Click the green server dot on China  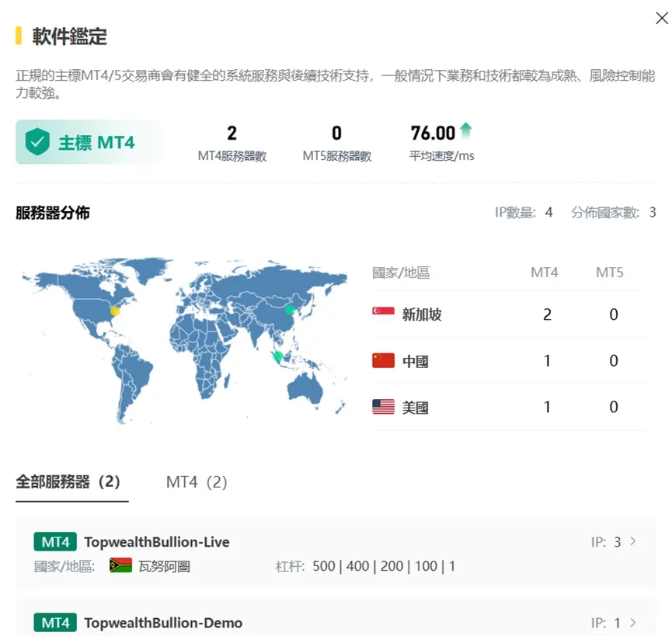click(290, 310)
